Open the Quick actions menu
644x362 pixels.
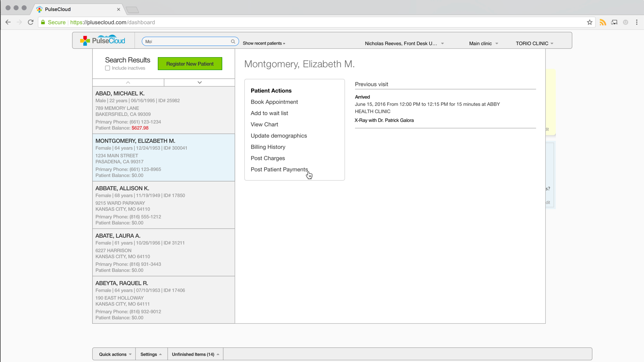coord(115,354)
